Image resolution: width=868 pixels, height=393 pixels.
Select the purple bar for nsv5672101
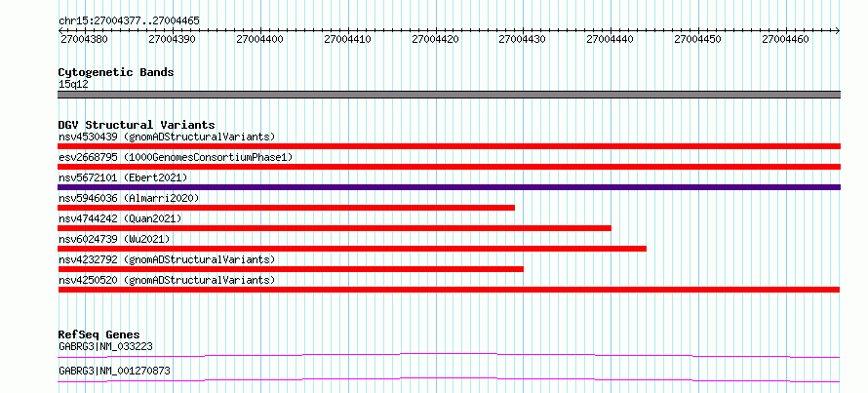449,187
